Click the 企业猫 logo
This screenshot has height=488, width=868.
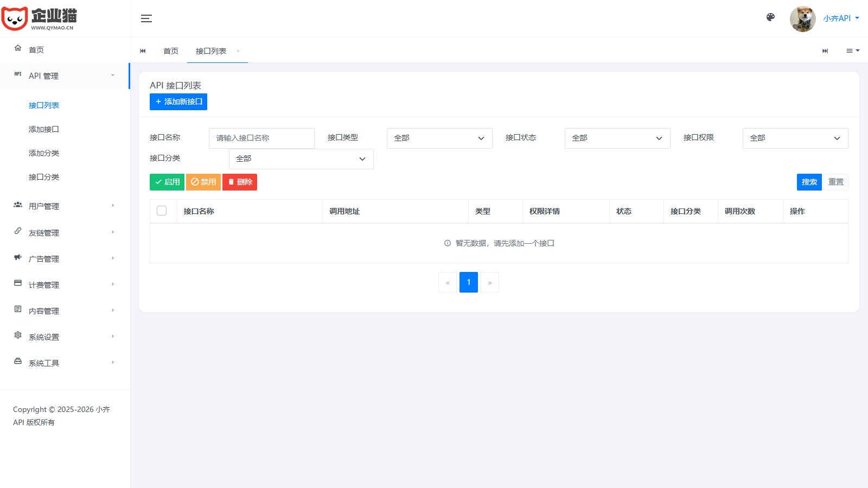point(39,19)
